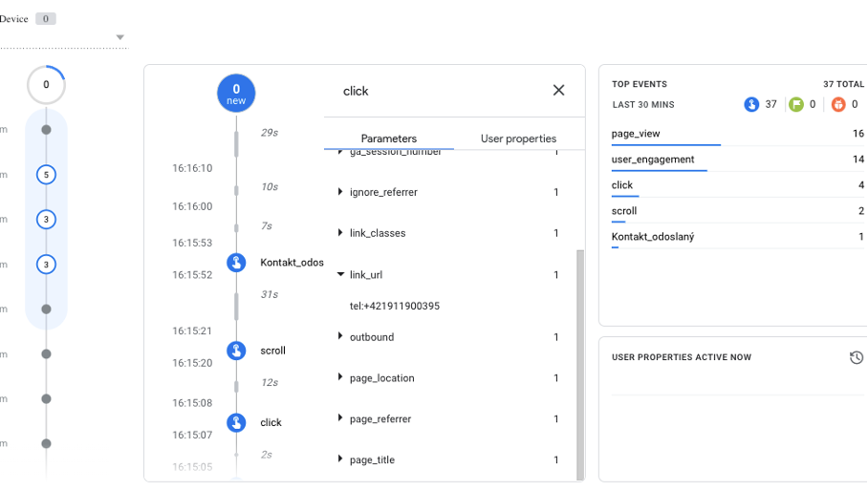Open the Device selector dropdown arrow

coord(120,38)
